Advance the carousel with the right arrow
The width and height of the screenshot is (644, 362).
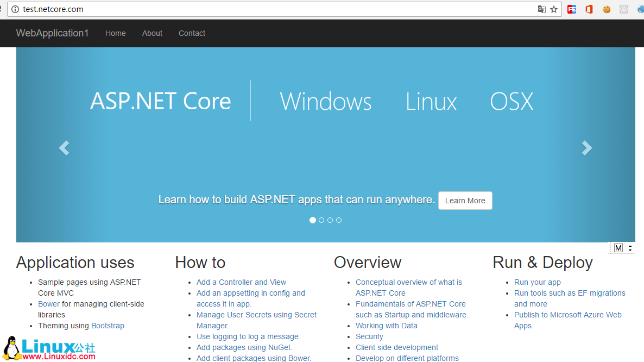coord(587,148)
